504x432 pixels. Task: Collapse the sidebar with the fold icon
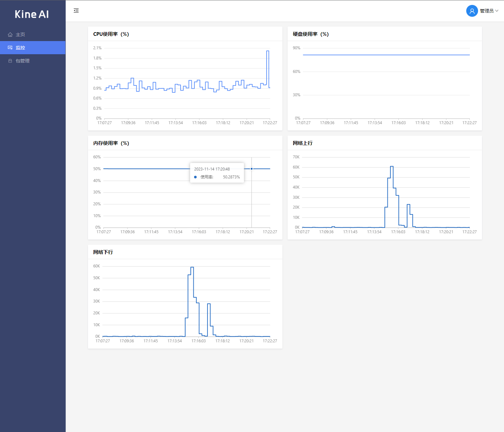pyautogui.click(x=76, y=11)
